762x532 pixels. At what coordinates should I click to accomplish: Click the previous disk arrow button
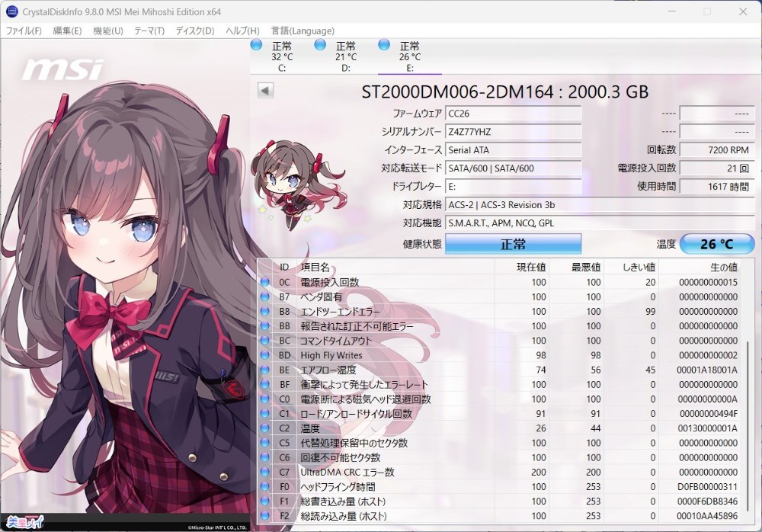point(265,91)
